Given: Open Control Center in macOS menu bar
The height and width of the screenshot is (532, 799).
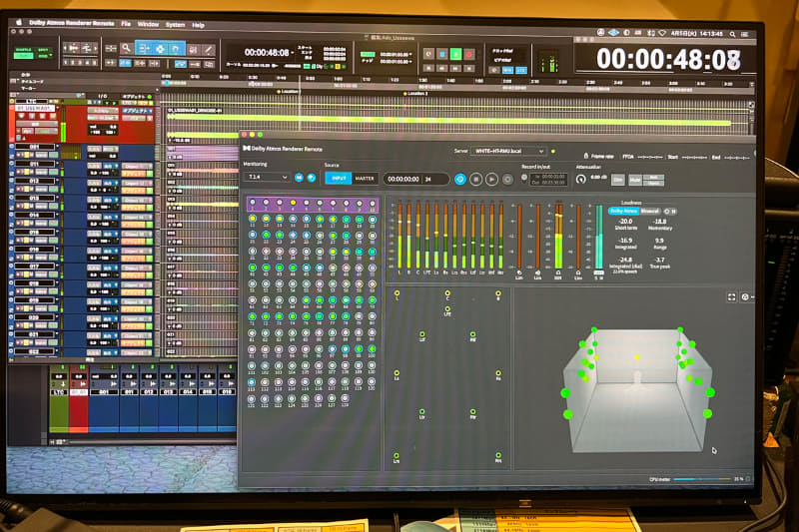Looking at the screenshot, I should (745, 35).
